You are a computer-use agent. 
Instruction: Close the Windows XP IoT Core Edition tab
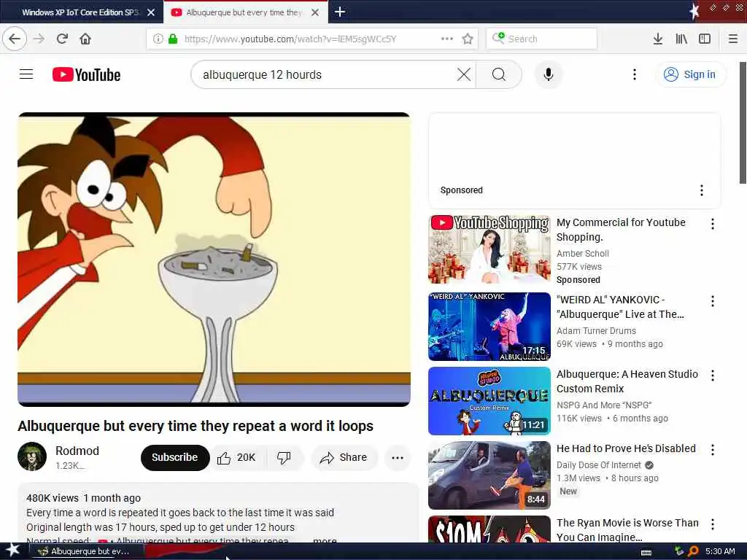(151, 12)
